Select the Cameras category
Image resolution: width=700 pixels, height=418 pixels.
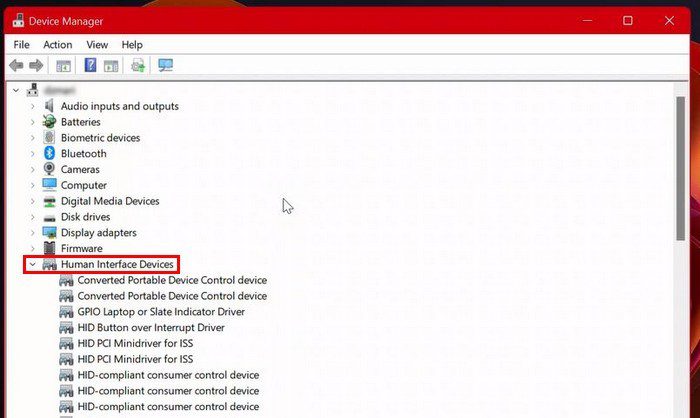coord(80,170)
